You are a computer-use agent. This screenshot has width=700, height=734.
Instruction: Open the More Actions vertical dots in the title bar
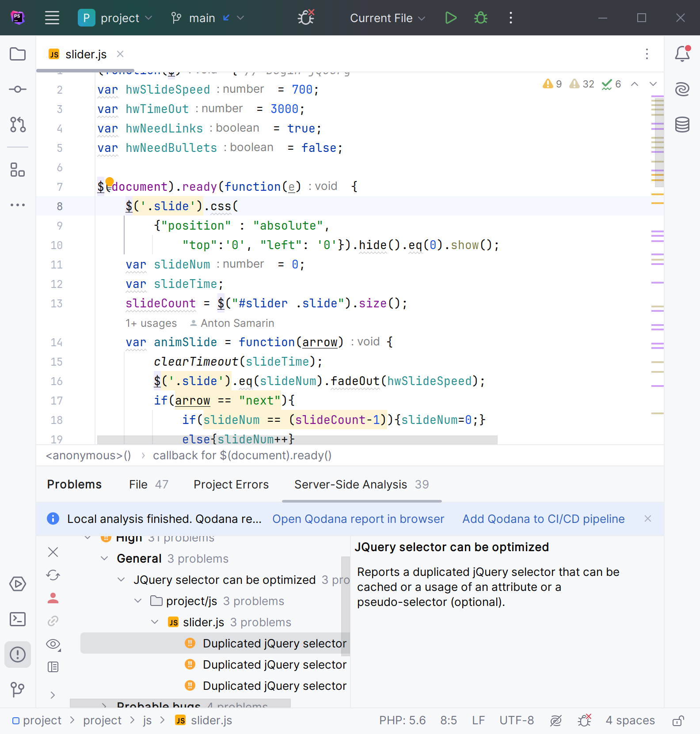[511, 18]
